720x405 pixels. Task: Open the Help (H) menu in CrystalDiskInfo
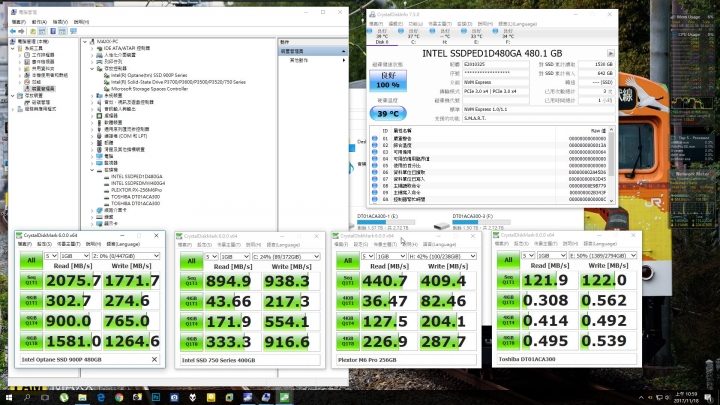[x=485, y=24]
